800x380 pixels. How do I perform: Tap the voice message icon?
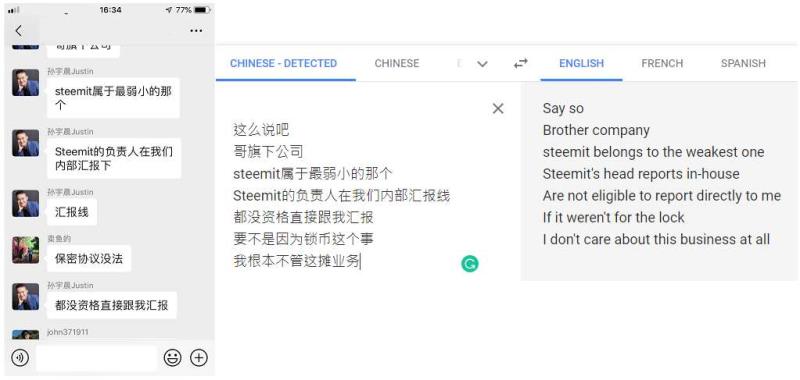point(20,358)
